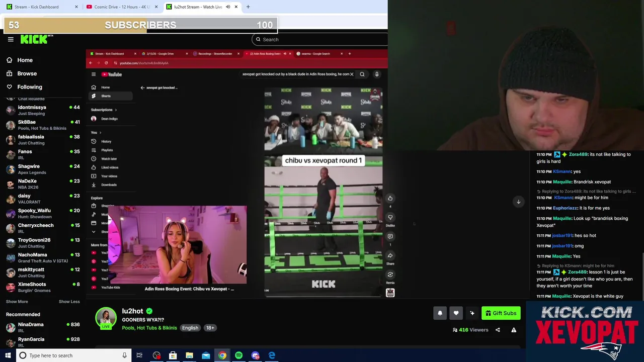Follow lu2hot with the heart button
This screenshot has height=362, width=644.
[456, 313]
